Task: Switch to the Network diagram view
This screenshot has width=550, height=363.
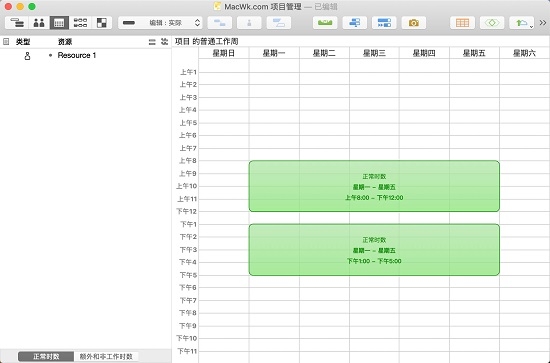Action: coord(80,23)
